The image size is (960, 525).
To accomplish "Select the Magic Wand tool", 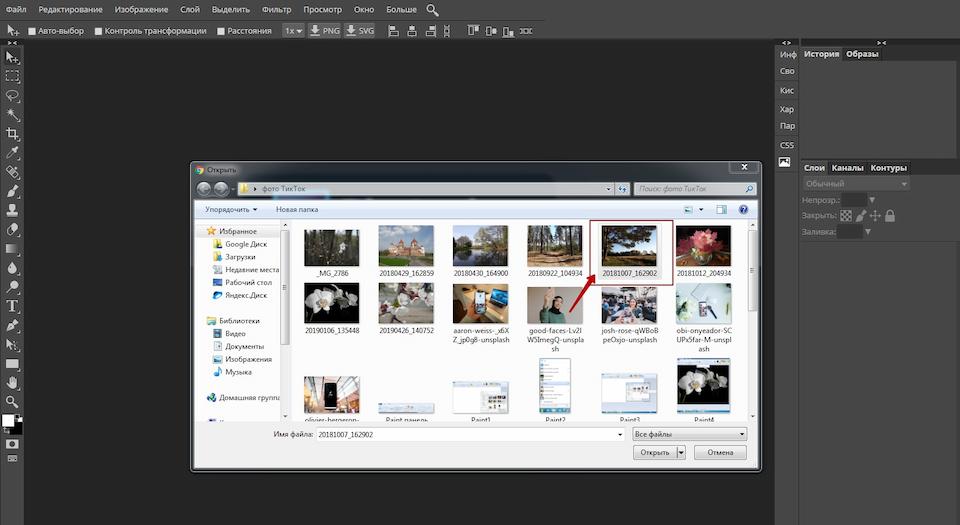I will pos(12,114).
